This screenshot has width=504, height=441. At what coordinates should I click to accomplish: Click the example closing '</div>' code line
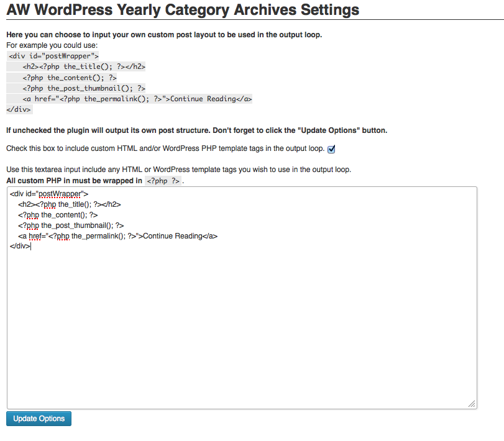[19, 109]
